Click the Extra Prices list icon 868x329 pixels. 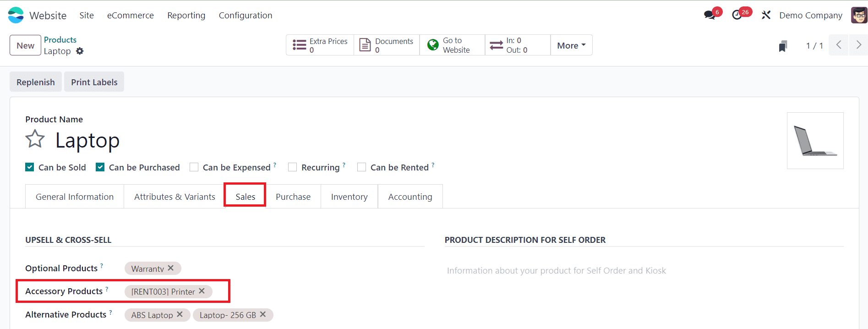[x=300, y=45]
